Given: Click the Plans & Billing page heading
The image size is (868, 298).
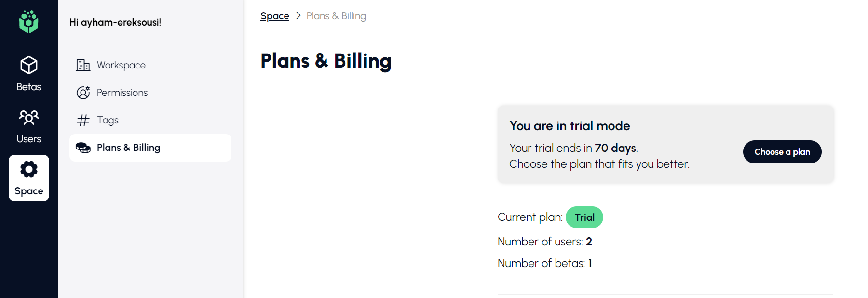Looking at the screenshot, I should tap(325, 61).
